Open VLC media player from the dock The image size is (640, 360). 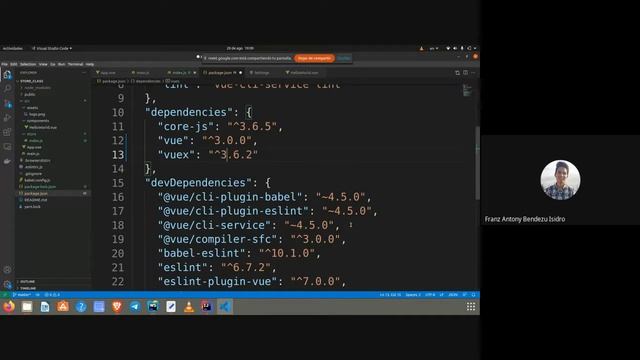pos(189,307)
